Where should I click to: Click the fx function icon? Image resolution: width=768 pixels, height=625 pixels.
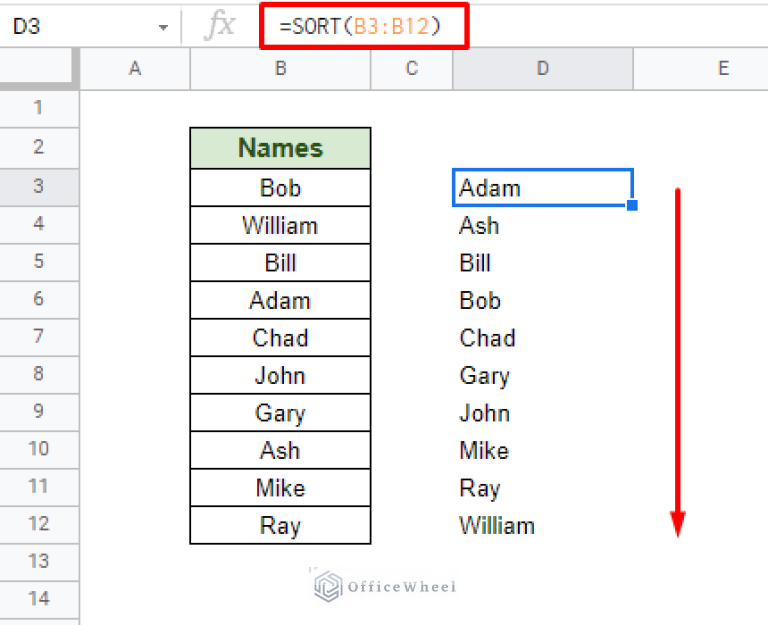tap(219, 25)
